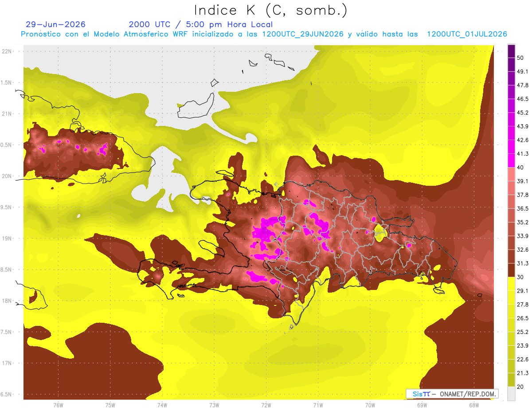Click the grey colorbar swatch below value 20

coord(511,394)
